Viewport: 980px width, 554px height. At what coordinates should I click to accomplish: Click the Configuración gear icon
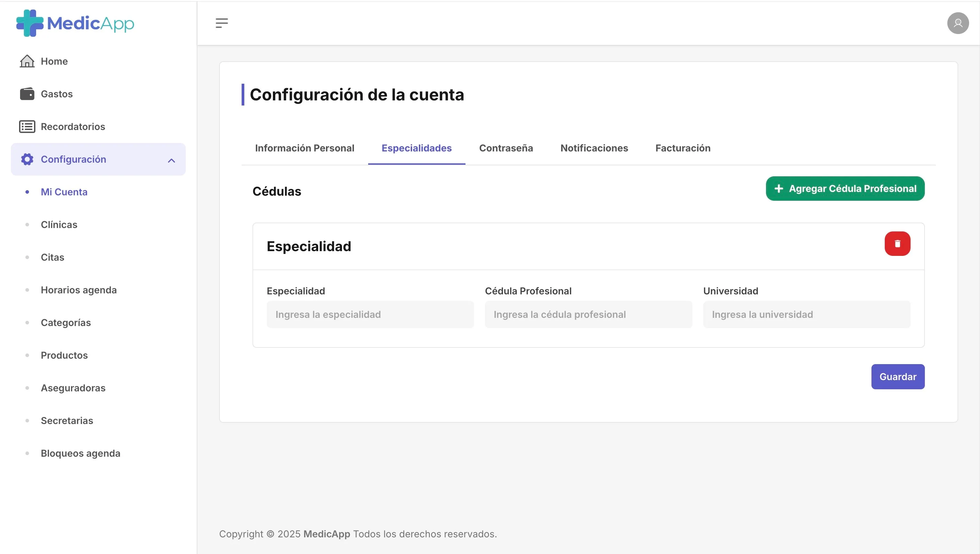[x=26, y=159]
